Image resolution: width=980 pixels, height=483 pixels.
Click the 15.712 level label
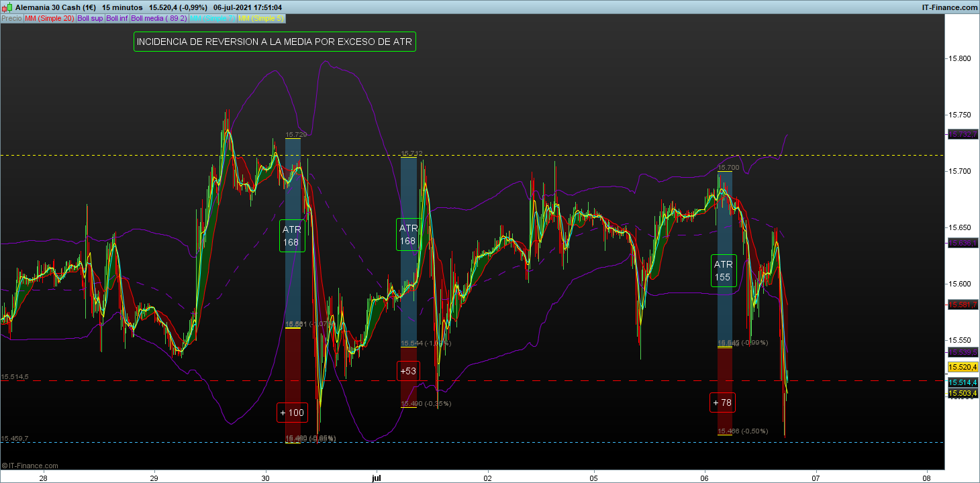[x=411, y=154]
